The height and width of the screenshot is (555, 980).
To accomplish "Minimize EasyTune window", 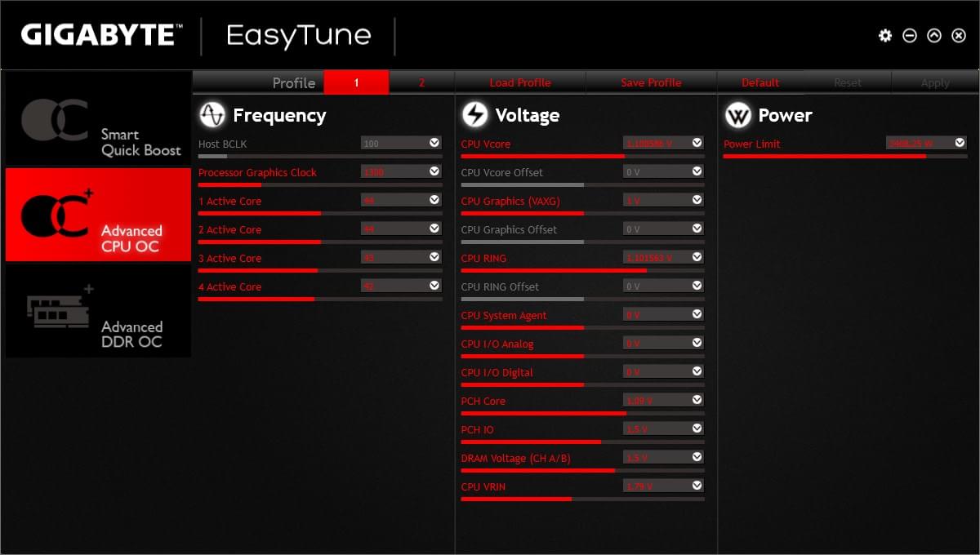I will click(x=910, y=36).
